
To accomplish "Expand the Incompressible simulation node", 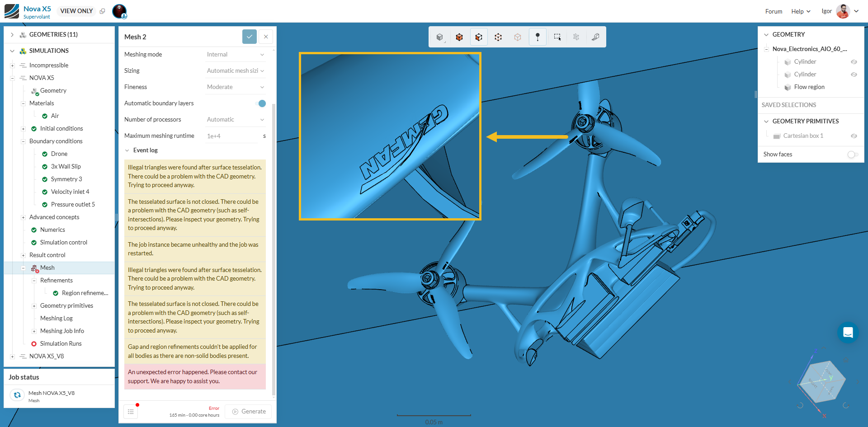I will (12, 66).
